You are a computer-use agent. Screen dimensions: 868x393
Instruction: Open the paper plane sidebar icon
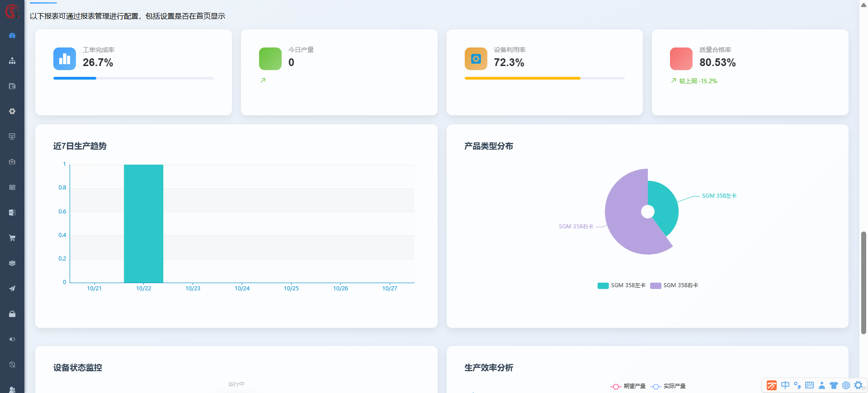click(12, 289)
